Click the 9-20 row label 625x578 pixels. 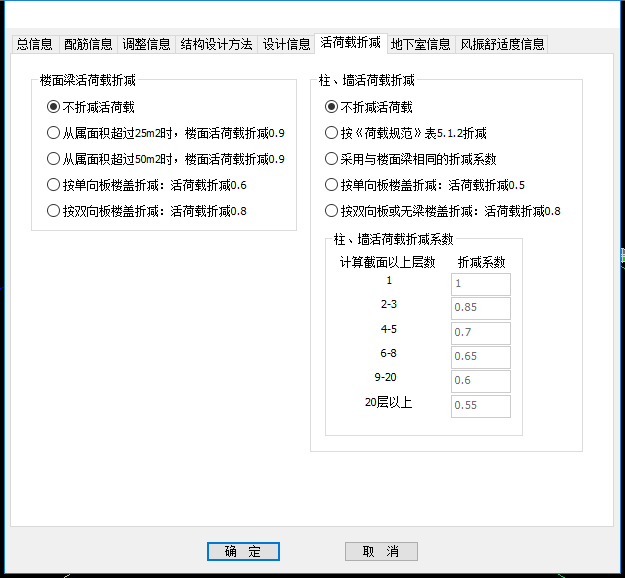point(385,377)
